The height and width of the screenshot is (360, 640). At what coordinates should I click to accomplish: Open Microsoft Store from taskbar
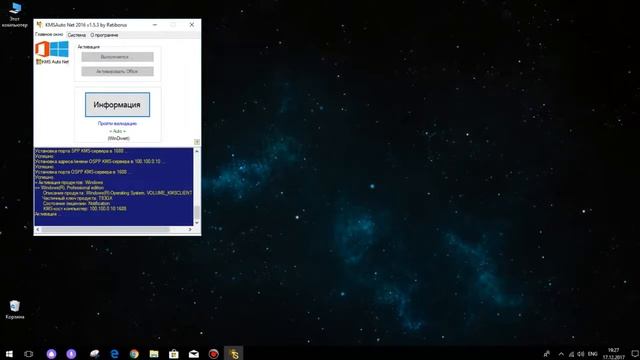tap(174, 354)
